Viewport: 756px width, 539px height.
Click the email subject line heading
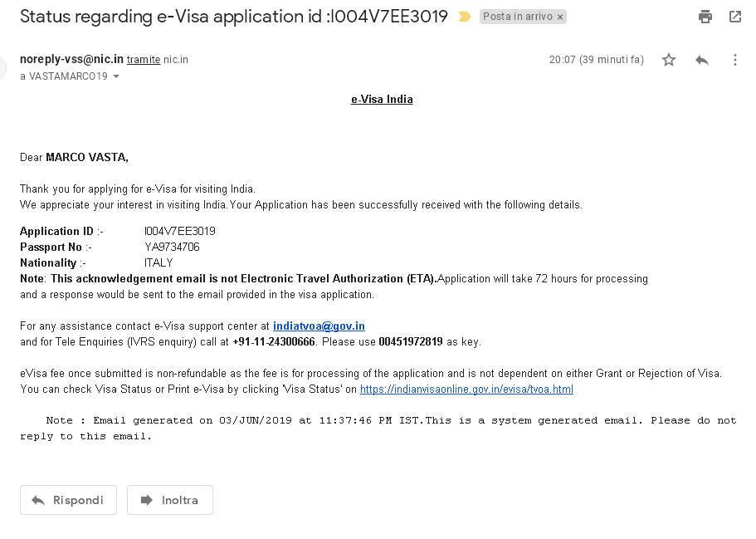[233, 17]
